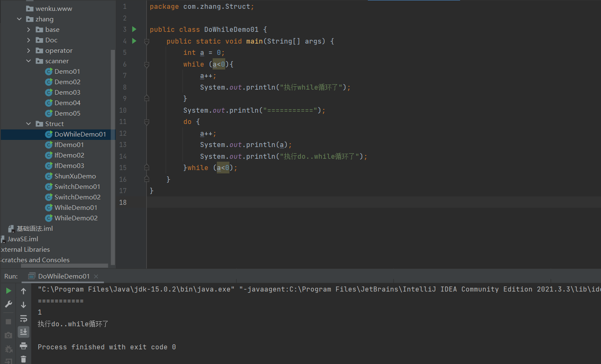Click line number 10 in the gutter
This screenshot has width=601, height=364.
pos(123,110)
